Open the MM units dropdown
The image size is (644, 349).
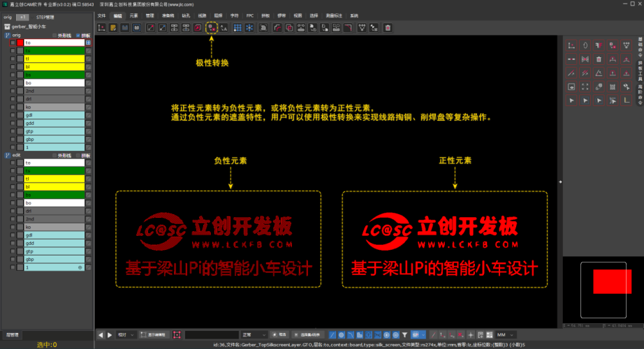pos(506,334)
